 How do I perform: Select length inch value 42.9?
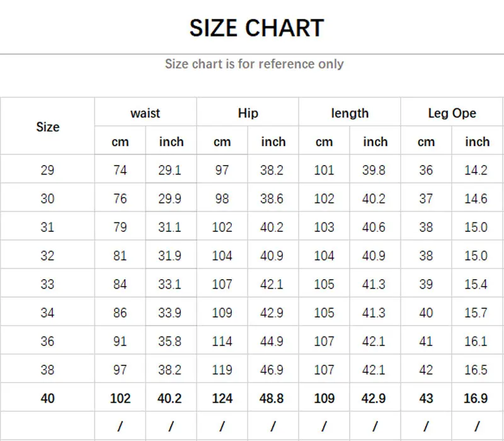pyautogui.click(x=374, y=398)
